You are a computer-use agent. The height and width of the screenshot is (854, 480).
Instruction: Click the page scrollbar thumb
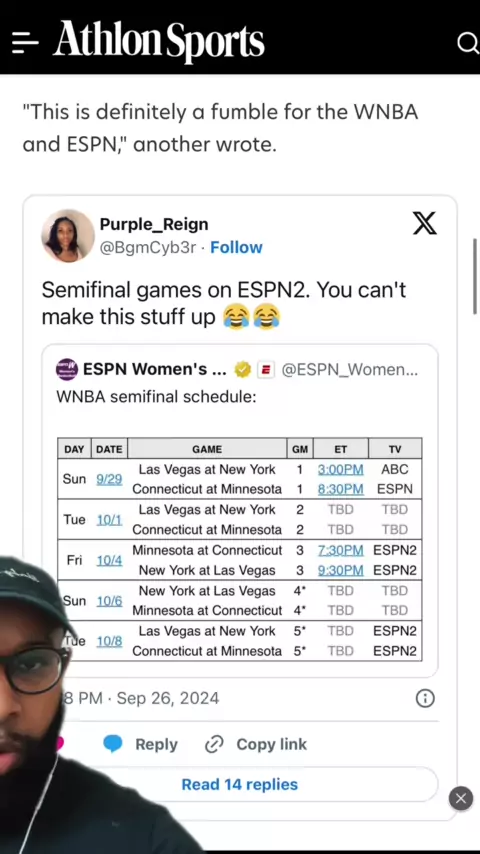[475, 276]
